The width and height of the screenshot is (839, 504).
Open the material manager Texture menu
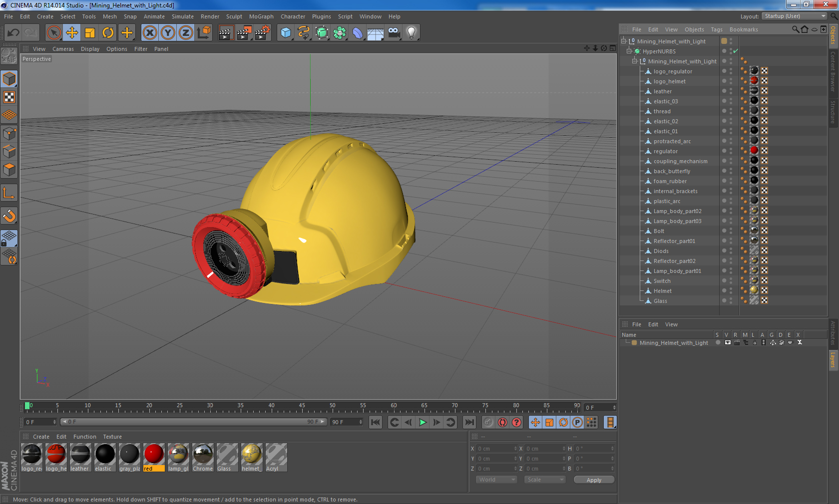point(112,437)
